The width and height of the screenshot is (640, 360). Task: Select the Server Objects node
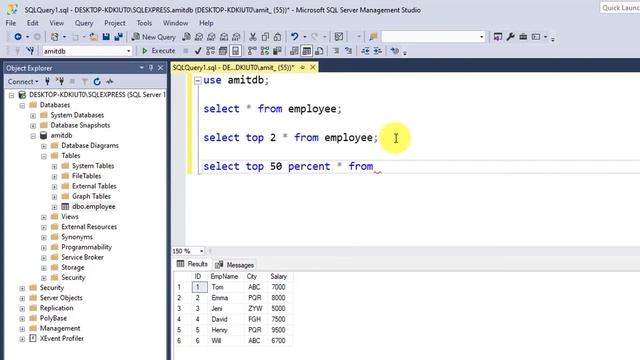coord(61,298)
